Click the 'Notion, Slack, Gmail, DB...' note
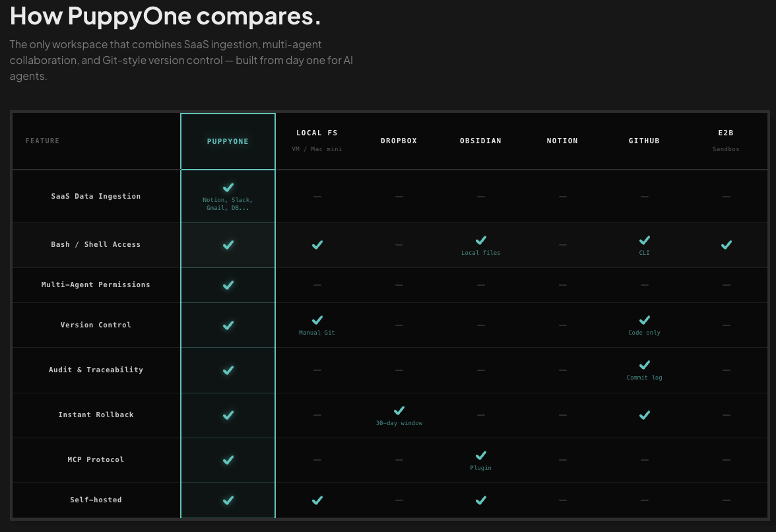This screenshot has width=776, height=532. [x=228, y=204]
